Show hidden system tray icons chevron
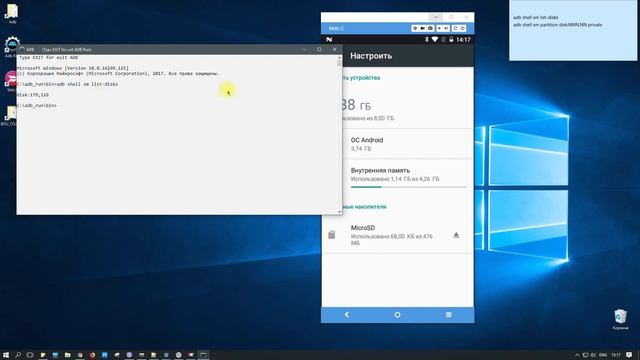The image size is (640, 360). point(577,355)
